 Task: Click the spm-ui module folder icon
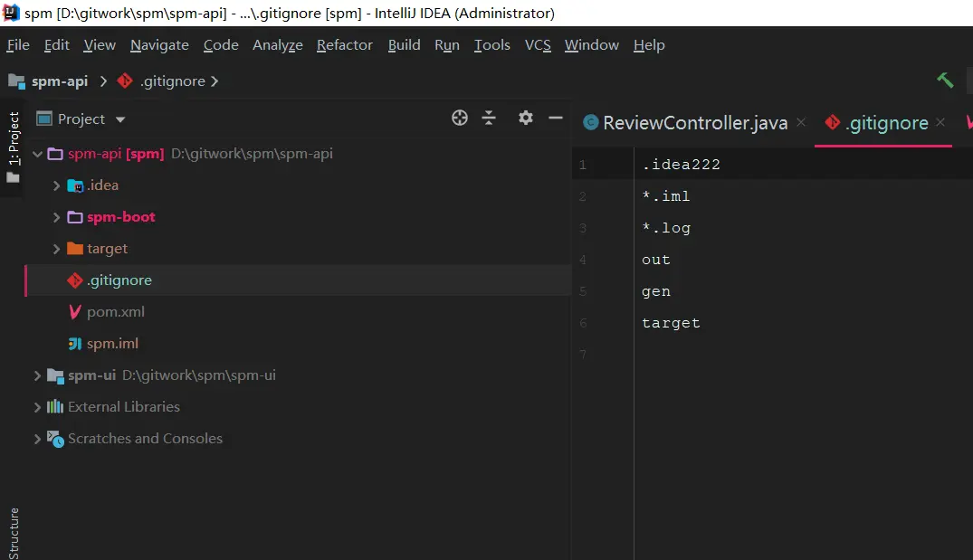pos(55,375)
